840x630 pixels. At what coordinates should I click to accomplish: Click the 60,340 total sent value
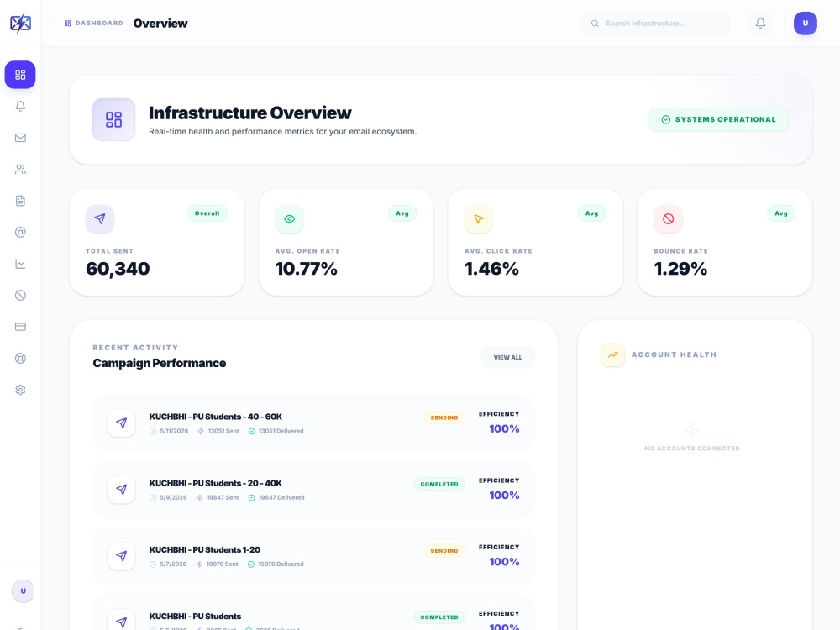click(118, 269)
